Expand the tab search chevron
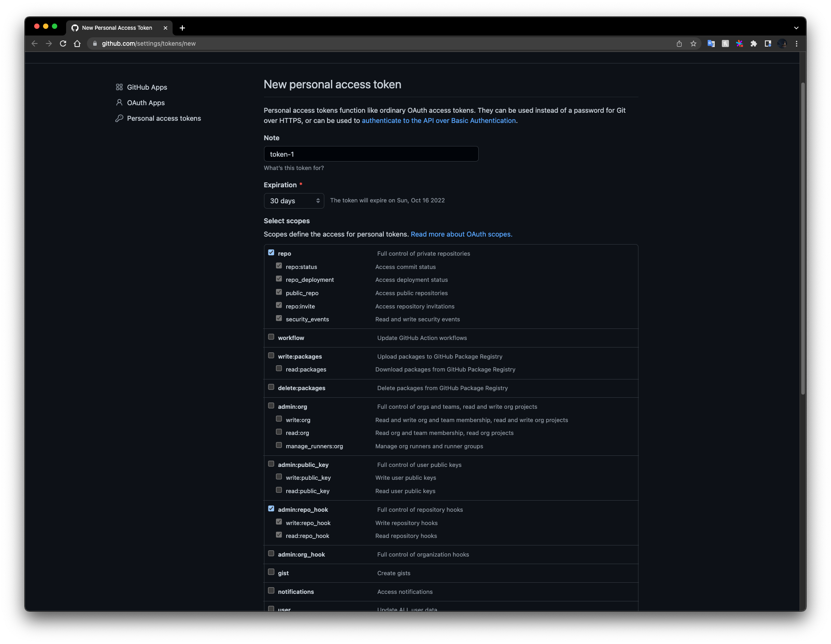 [796, 28]
